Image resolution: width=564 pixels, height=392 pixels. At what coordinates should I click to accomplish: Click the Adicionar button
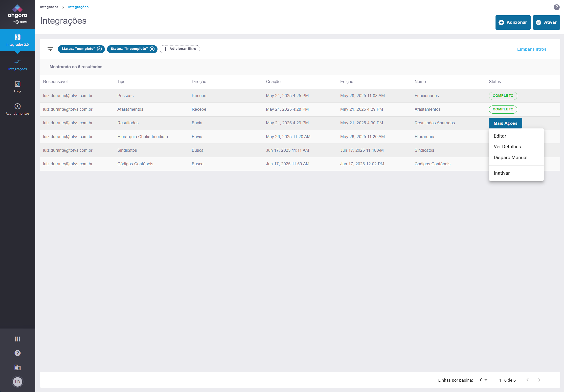click(513, 22)
